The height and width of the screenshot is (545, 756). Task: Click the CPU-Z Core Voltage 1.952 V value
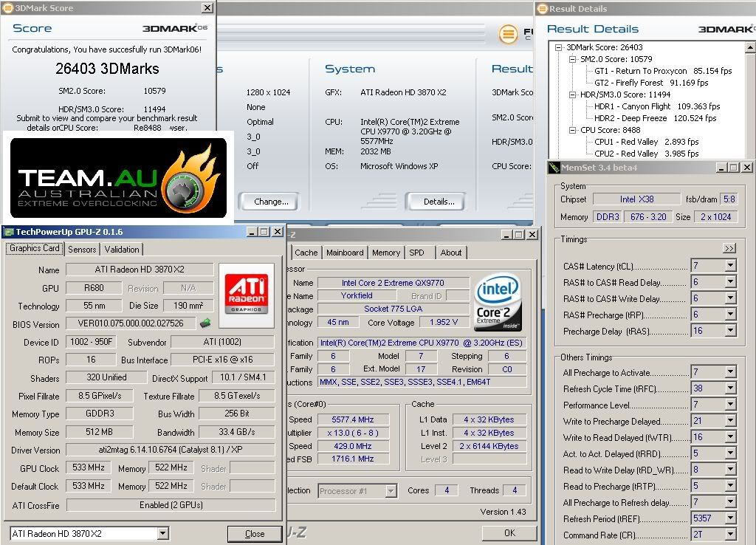[444, 322]
